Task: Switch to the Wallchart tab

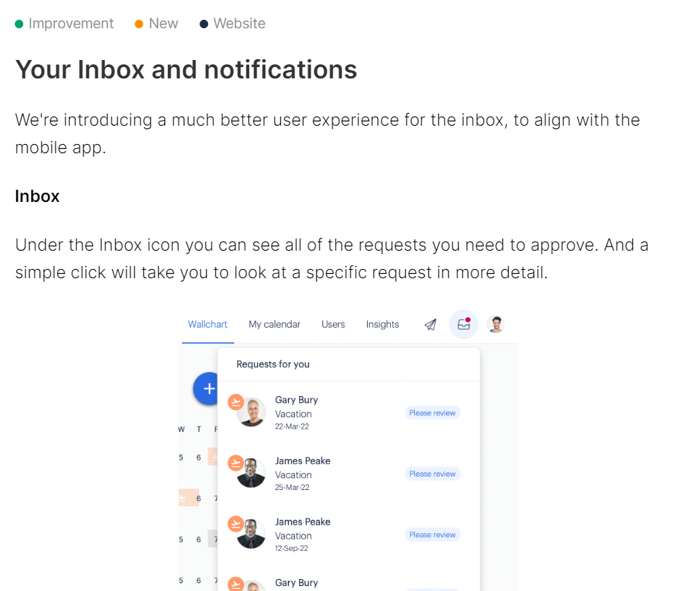Action: pos(207,324)
